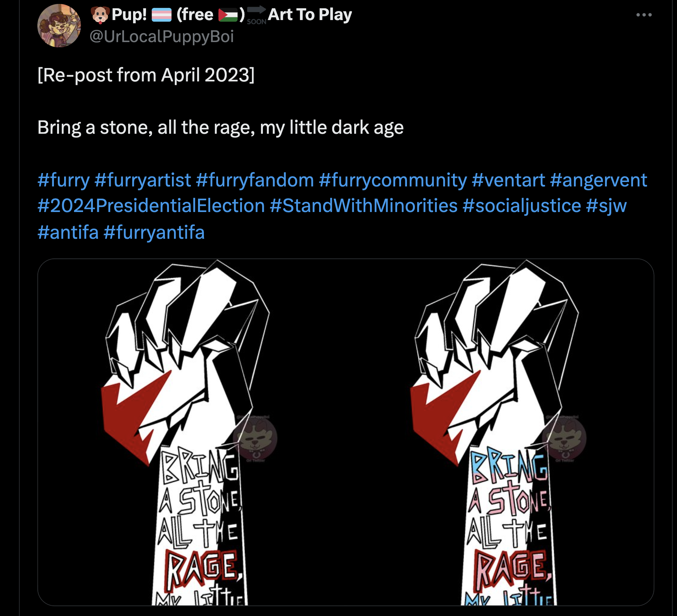The image size is (677, 616).
Task: Open the #sjw hashtag
Action: pyautogui.click(x=606, y=206)
